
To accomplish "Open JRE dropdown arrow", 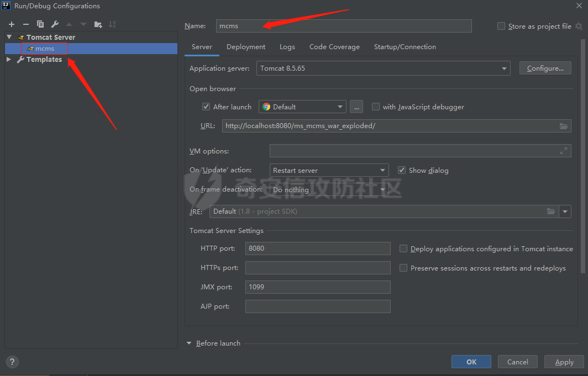I will 565,211.
